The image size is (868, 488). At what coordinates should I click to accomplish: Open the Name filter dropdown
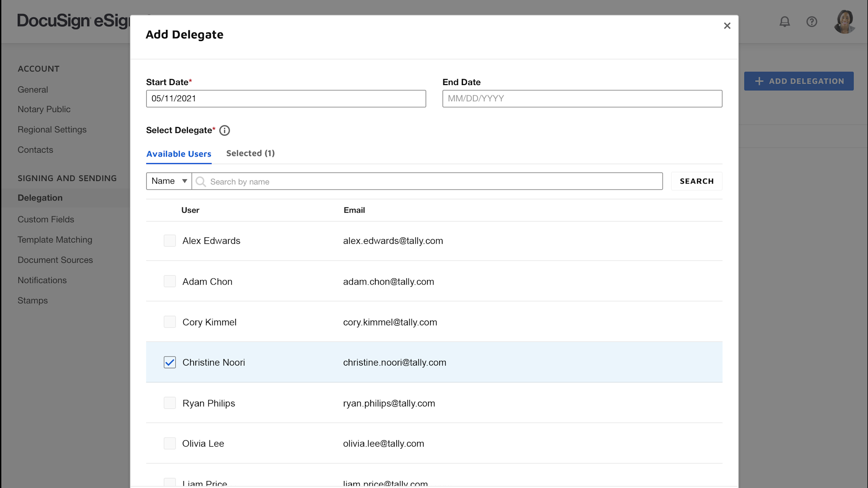(x=168, y=181)
